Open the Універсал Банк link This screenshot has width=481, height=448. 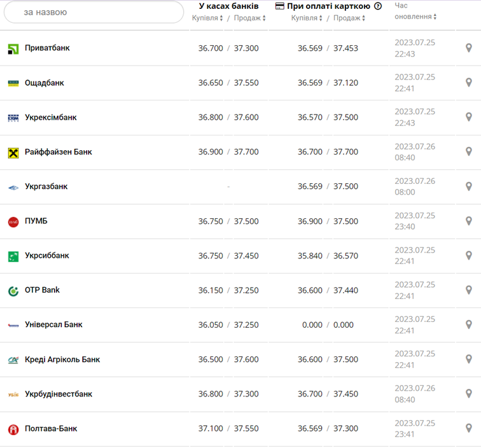(53, 325)
